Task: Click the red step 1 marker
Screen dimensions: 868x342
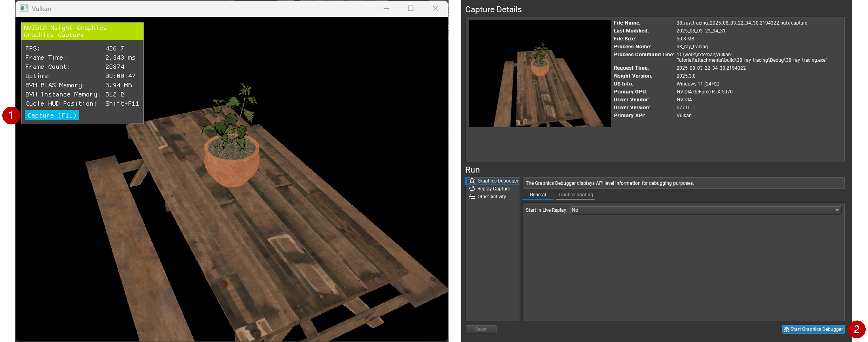Action: (x=11, y=116)
